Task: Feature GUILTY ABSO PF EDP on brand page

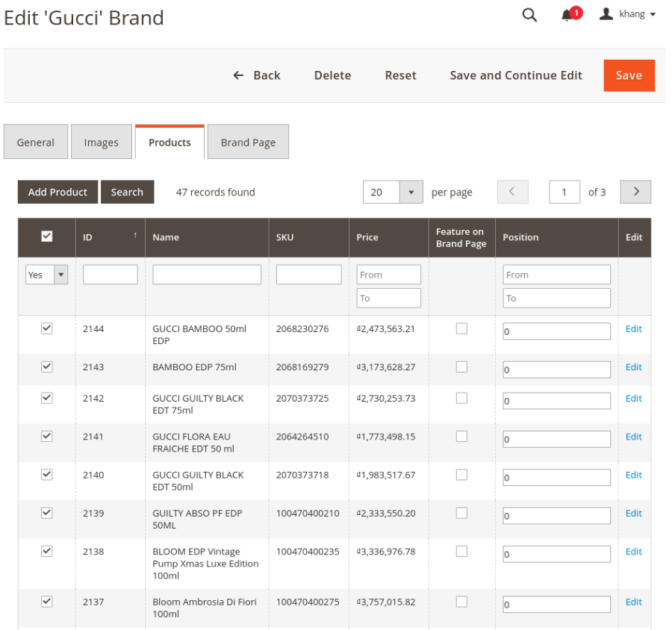Action: click(x=461, y=513)
